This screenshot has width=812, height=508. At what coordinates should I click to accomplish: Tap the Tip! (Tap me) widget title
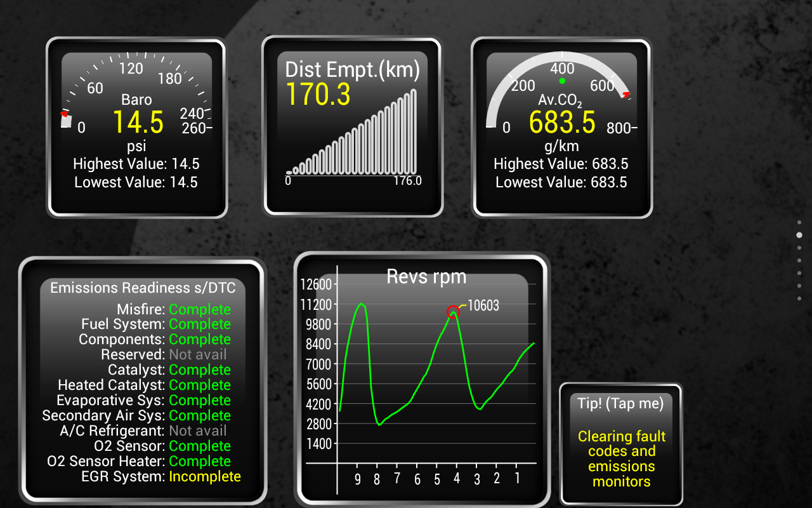tap(621, 403)
